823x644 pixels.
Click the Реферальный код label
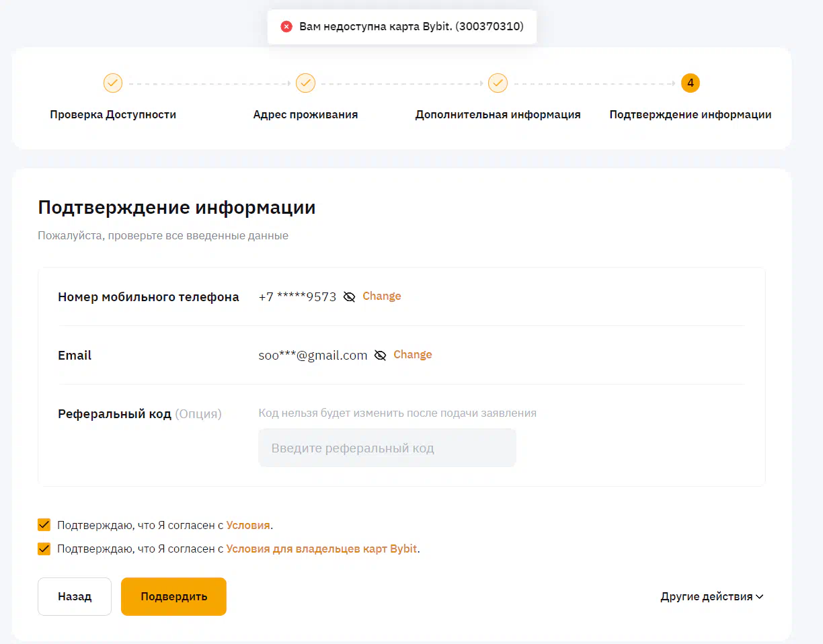114,413
